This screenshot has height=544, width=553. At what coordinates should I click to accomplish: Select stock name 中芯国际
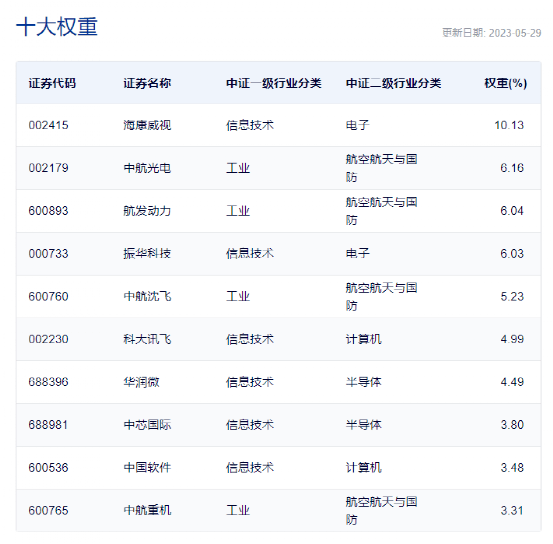[x=147, y=425]
